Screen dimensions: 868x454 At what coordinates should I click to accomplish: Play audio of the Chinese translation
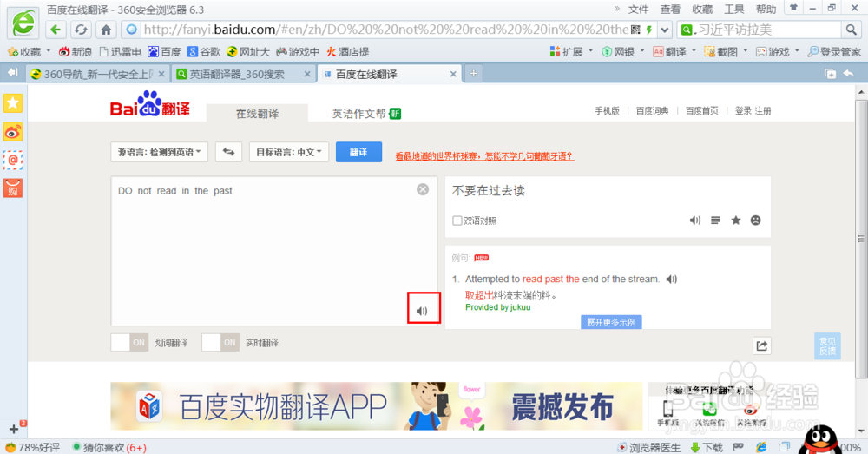tap(695, 220)
